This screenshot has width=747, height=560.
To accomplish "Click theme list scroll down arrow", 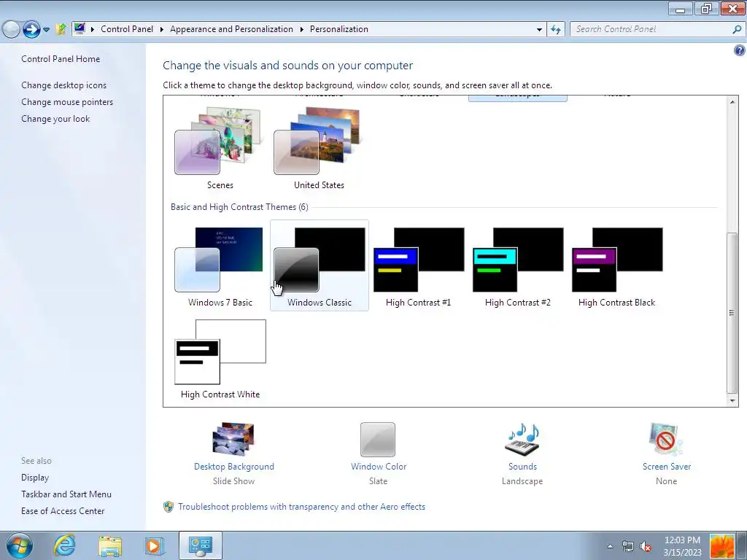I will 732,401.
